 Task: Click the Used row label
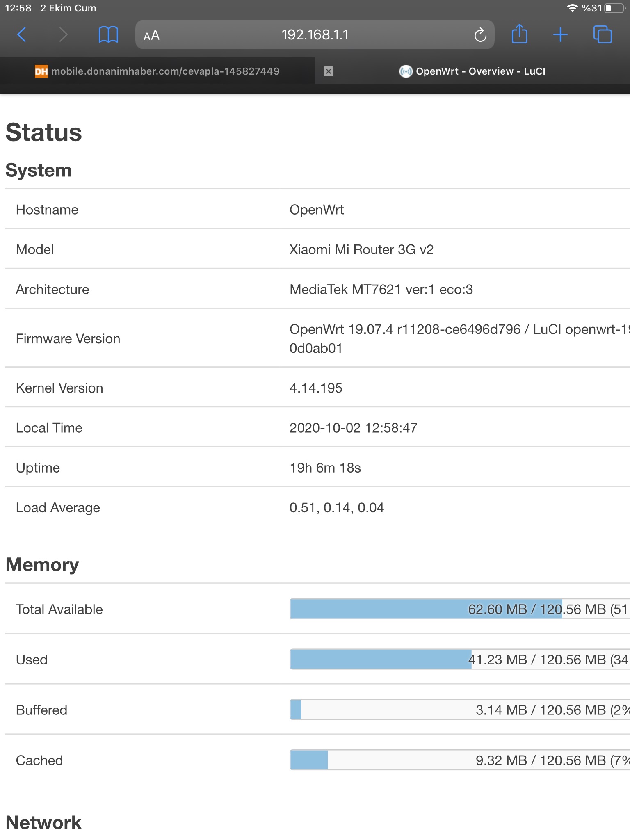[x=32, y=660]
